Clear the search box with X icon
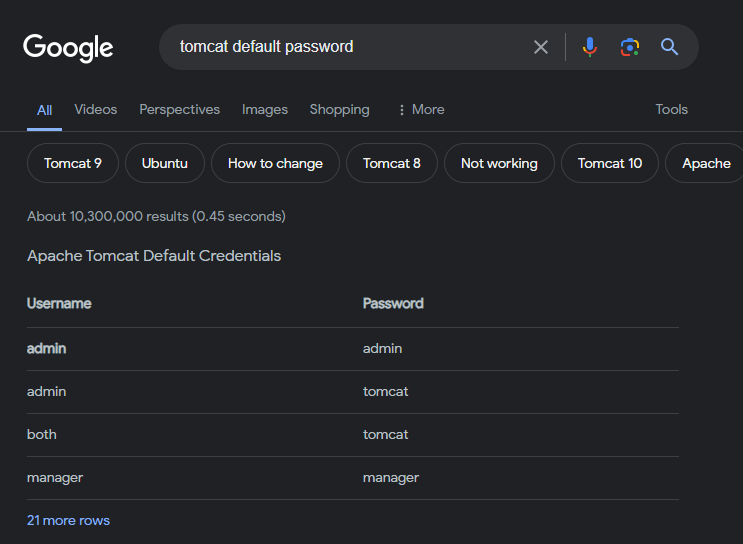This screenshot has width=743, height=544. tap(541, 47)
